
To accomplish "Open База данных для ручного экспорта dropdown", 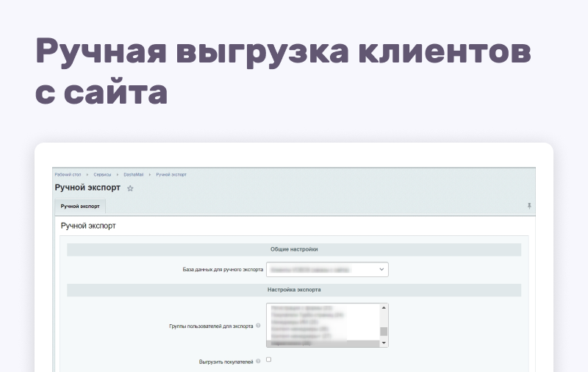I will (326, 270).
